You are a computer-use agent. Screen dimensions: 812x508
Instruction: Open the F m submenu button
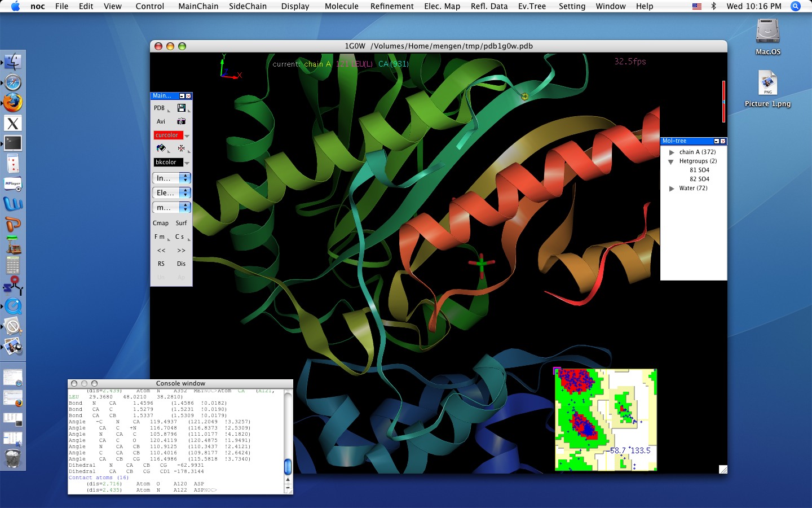click(x=161, y=237)
